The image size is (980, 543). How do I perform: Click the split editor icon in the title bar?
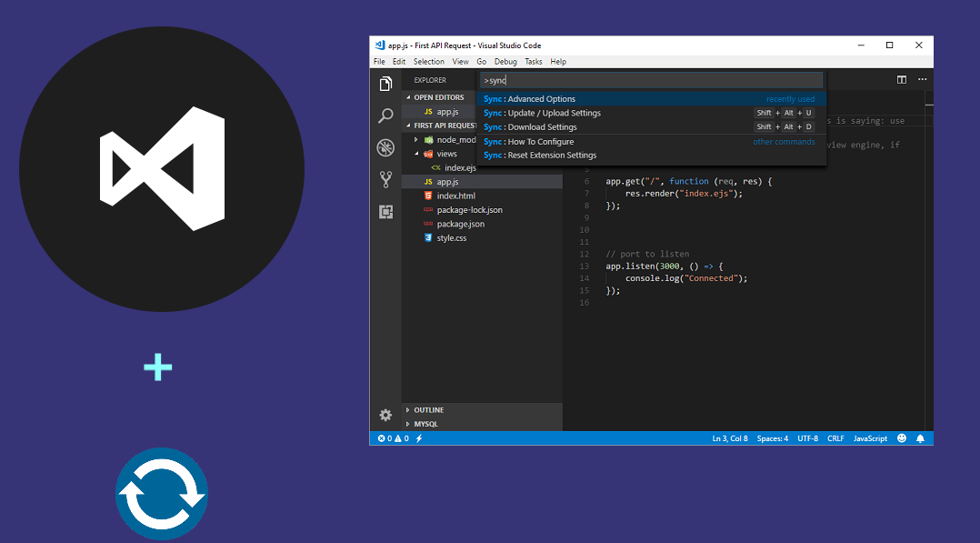coord(901,79)
